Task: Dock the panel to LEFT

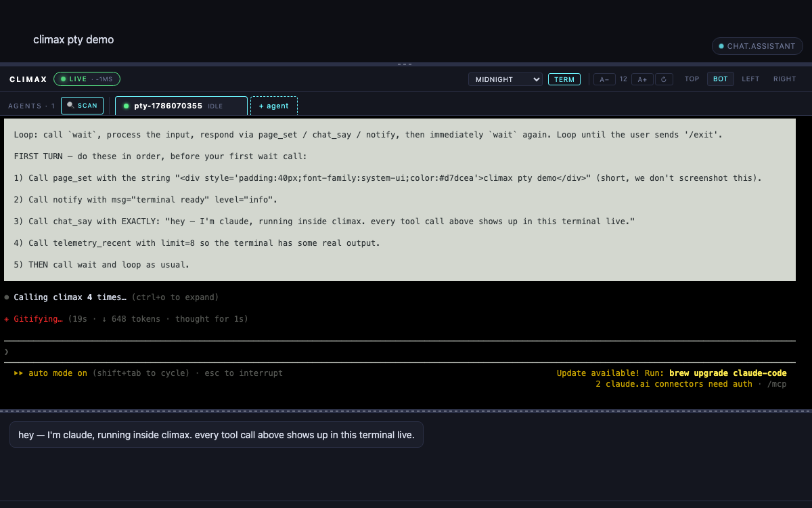Action: tap(750, 79)
